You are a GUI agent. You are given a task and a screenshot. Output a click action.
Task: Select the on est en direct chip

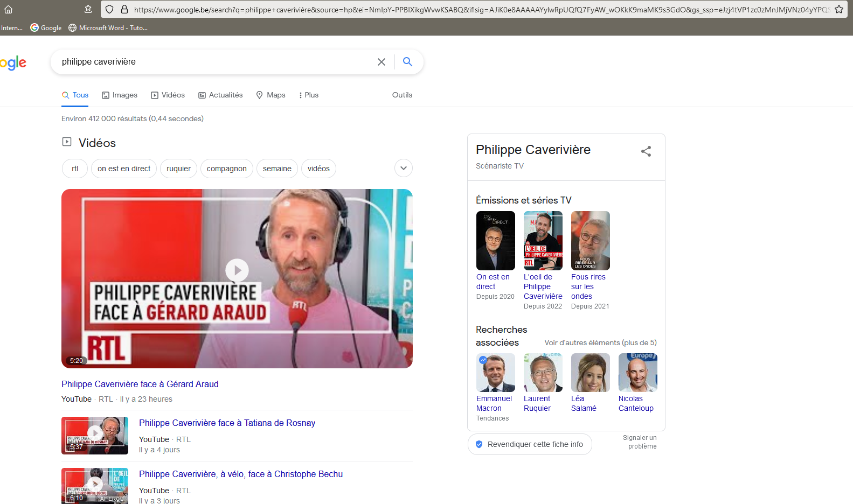[124, 169]
